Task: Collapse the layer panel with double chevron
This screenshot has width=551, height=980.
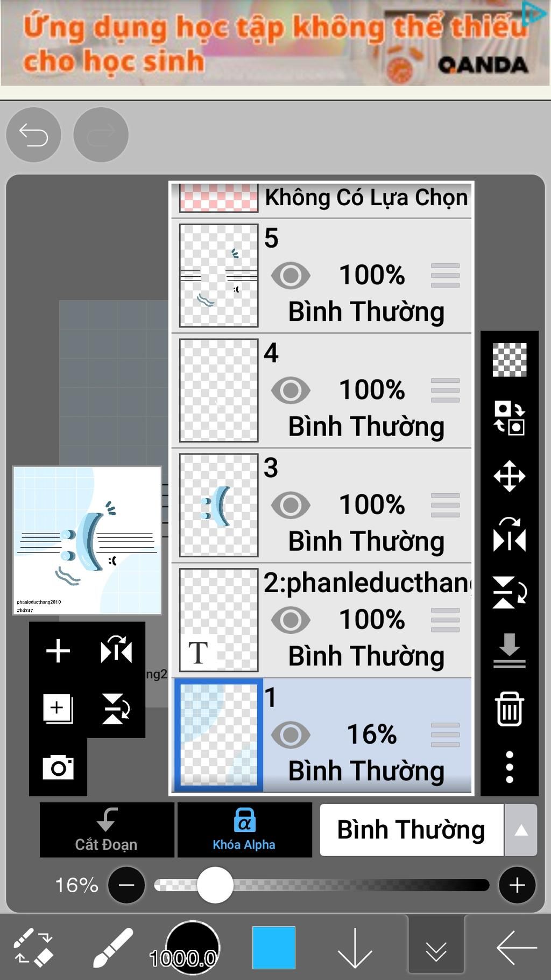Action: [x=436, y=951]
